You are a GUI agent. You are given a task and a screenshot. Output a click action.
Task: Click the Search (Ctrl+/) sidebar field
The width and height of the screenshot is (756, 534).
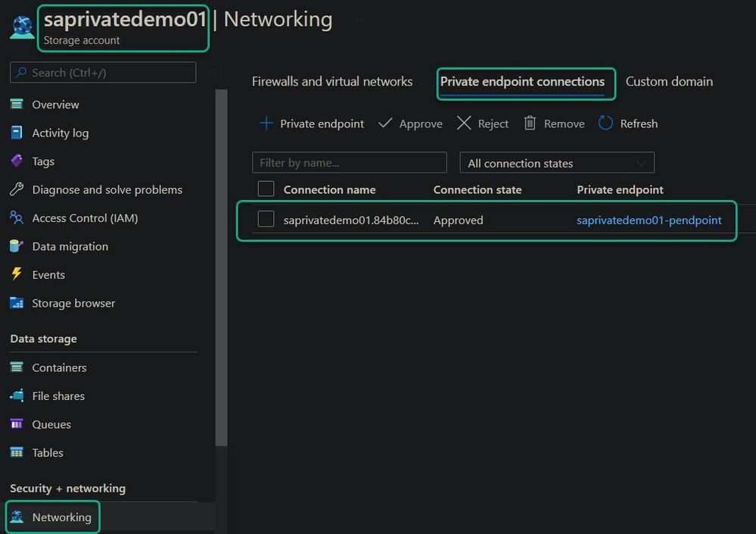(x=103, y=73)
